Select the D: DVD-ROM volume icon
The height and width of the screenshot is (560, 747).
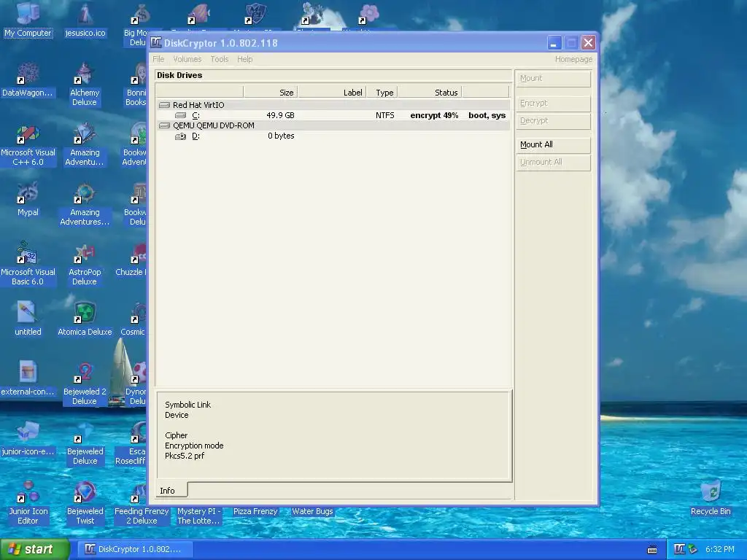point(180,136)
